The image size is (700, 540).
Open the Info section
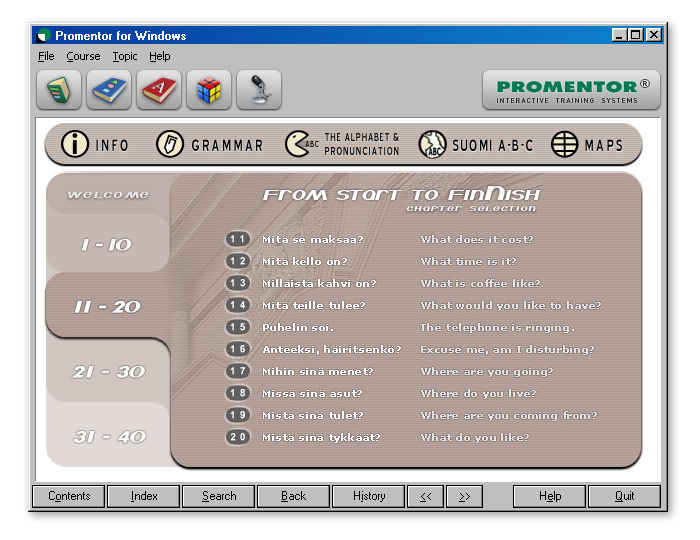[96, 145]
